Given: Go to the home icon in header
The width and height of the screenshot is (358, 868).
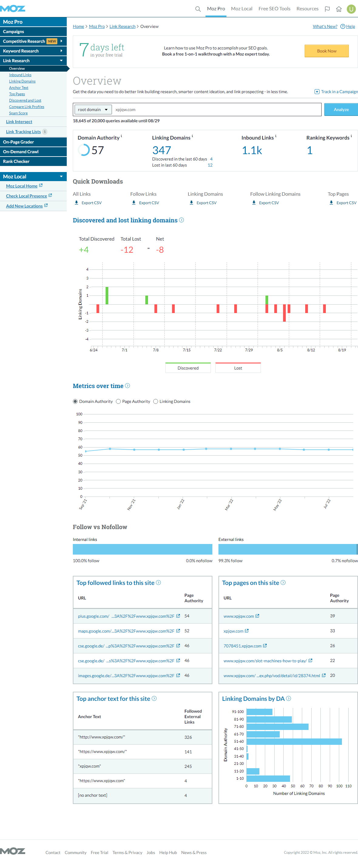Looking at the screenshot, I should click(339, 9).
